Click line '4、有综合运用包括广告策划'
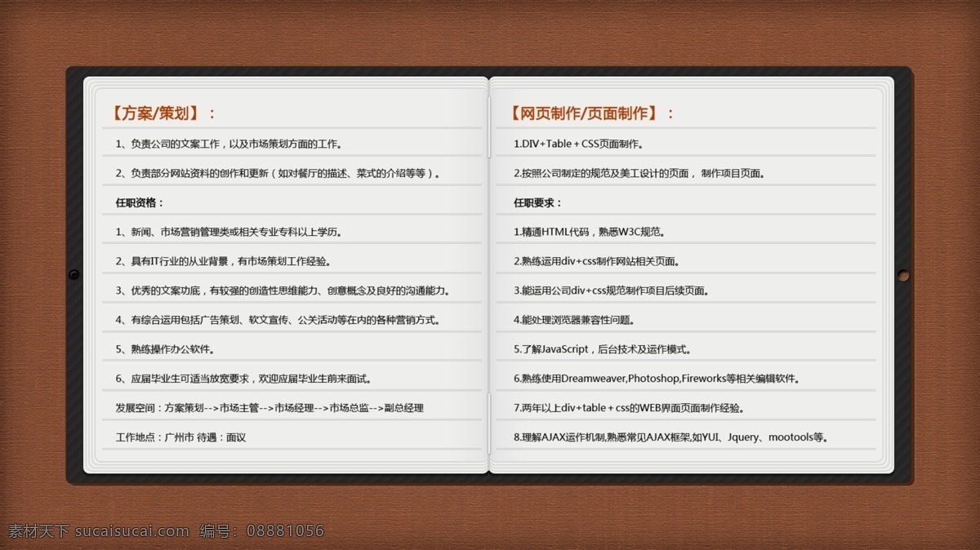This screenshot has height=550, width=980. pyautogui.click(x=278, y=320)
